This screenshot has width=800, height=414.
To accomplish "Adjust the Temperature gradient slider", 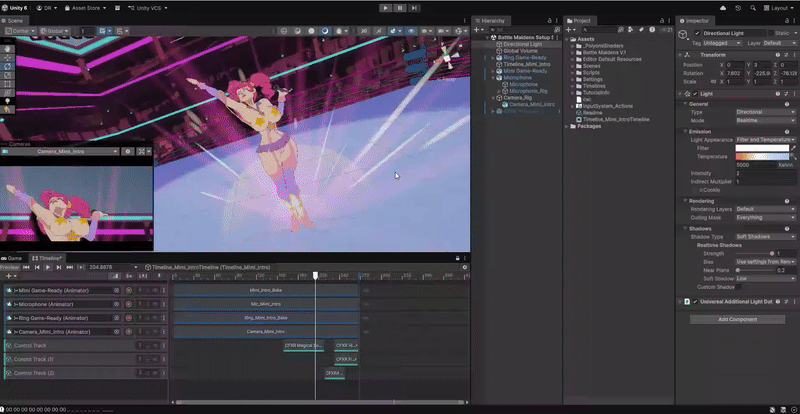I will click(762, 157).
